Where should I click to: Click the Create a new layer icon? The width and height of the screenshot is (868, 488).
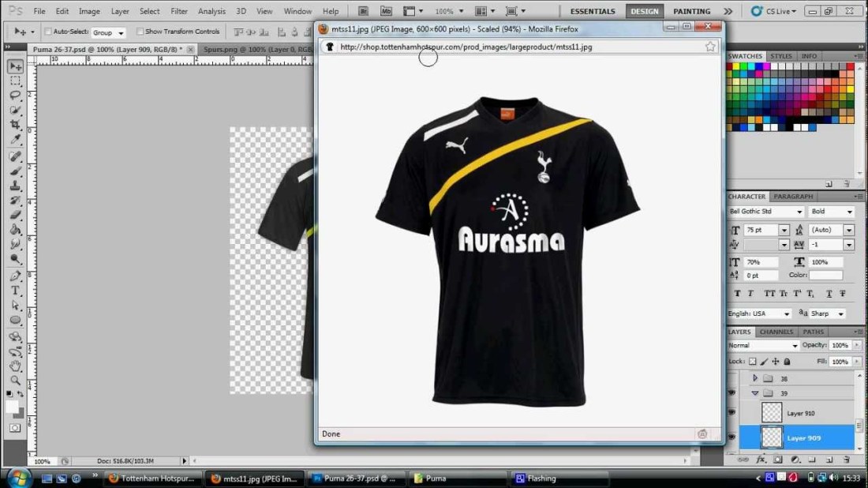point(829,459)
